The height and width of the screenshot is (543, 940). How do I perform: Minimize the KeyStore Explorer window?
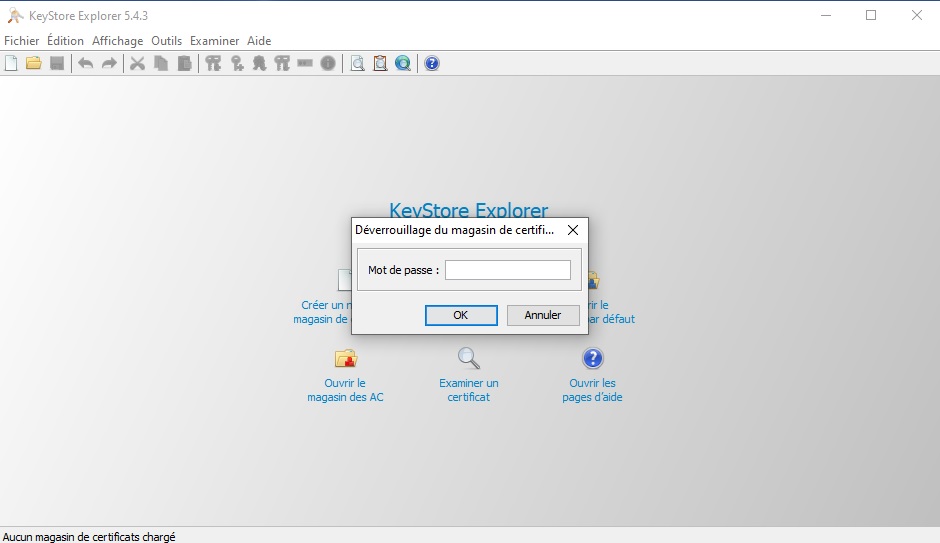(826, 16)
